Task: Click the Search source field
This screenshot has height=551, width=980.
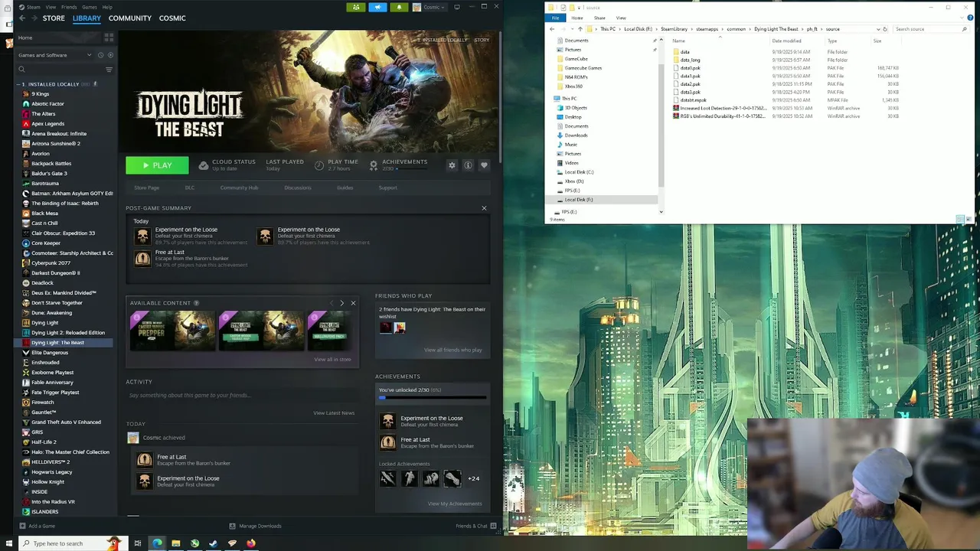Action: coord(930,29)
